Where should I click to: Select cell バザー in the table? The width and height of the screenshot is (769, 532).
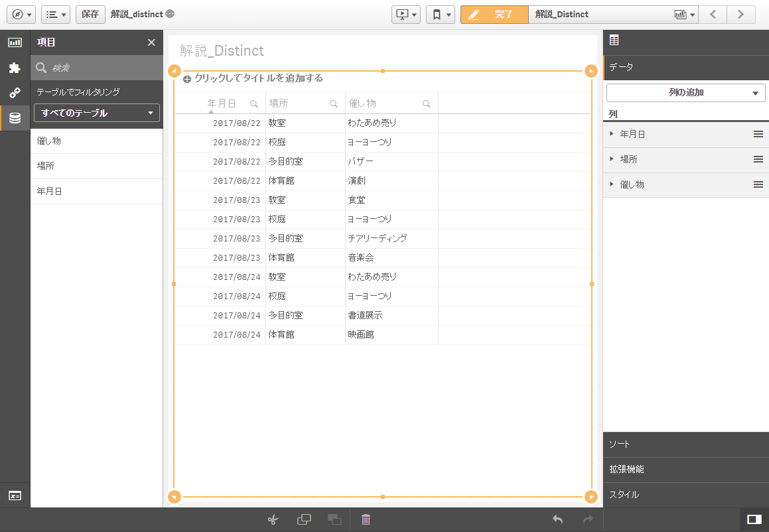point(391,161)
